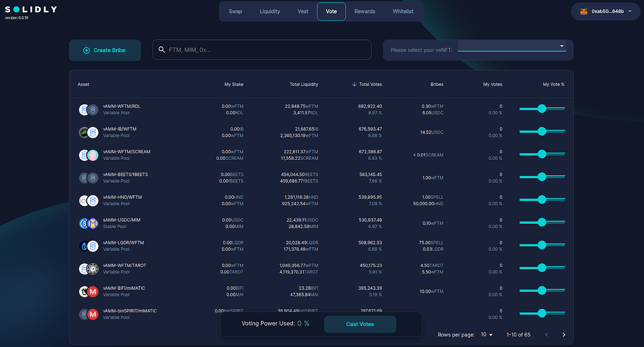Open the veNFT selection dropdown

point(561,46)
